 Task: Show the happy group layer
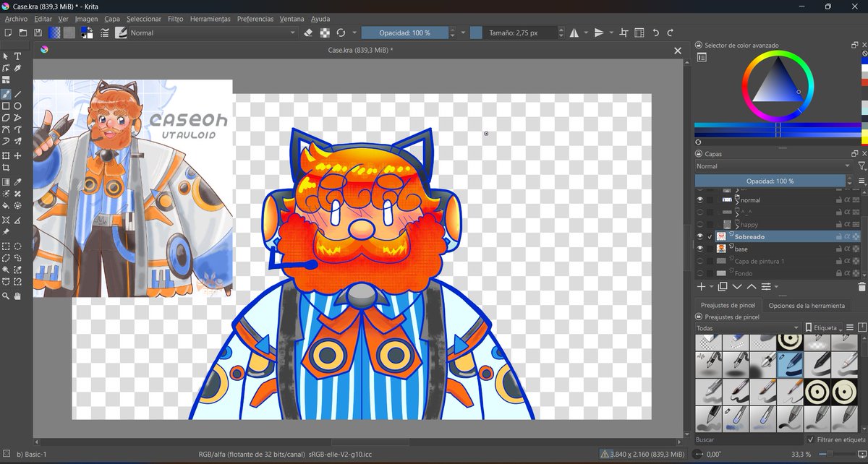[x=700, y=224]
